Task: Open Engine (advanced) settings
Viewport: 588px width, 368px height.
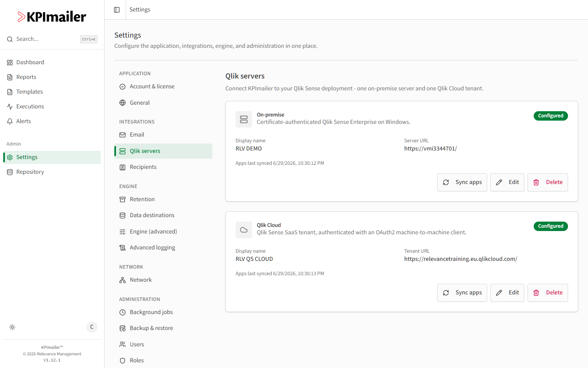Action: 163,232
